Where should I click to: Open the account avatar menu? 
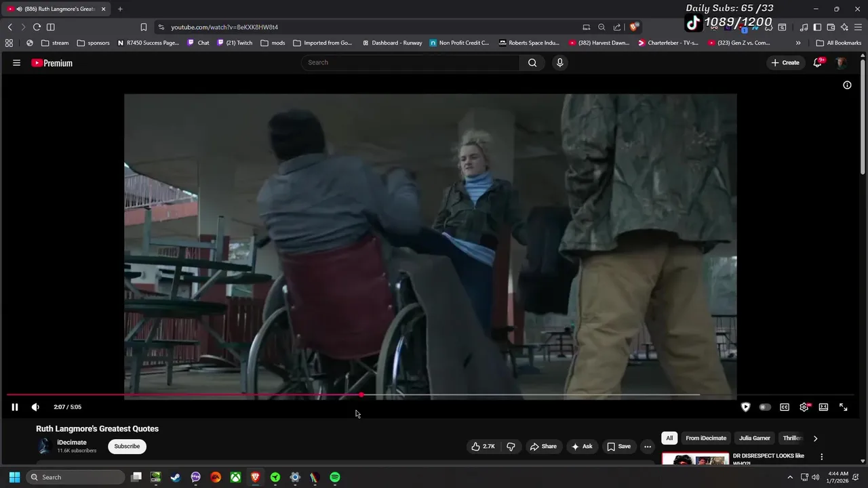pos(841,62)
